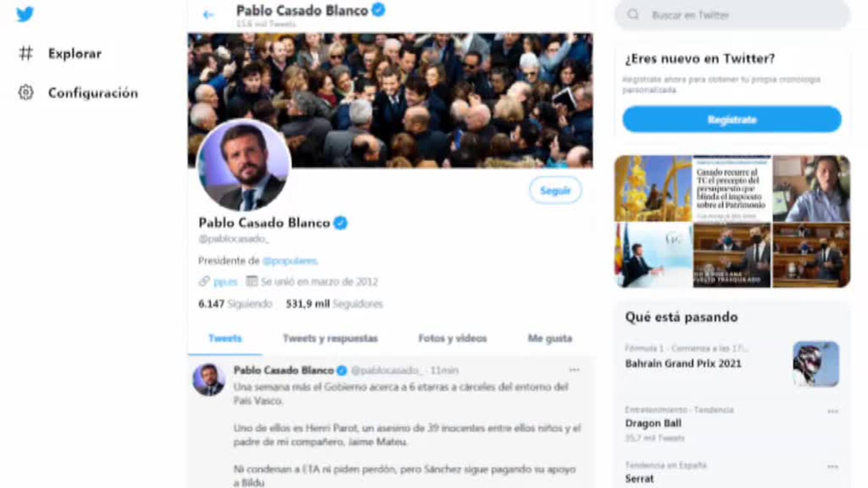Open Pablo Casado's profile picture
Viewport: 868px width, 488px height.
(x=245, y=165)
